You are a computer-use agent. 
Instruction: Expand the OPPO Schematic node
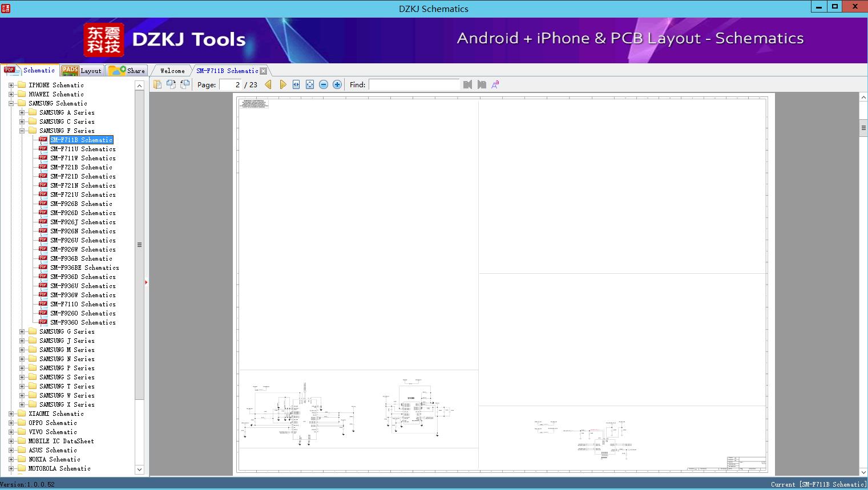(11, 423)
